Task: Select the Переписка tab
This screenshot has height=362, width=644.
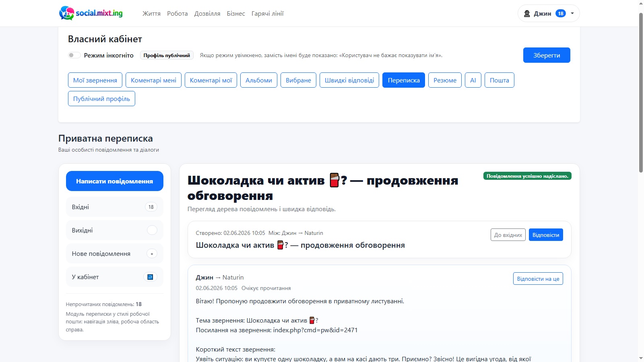Action: click(x=404, y=80)
